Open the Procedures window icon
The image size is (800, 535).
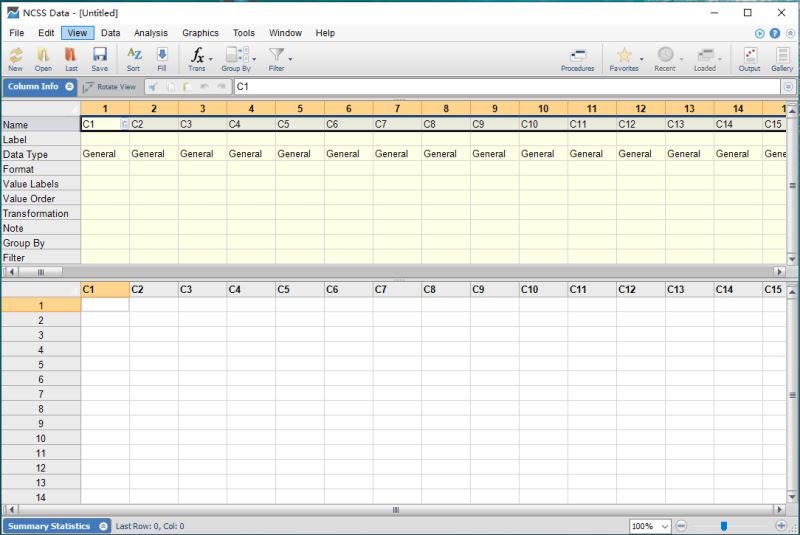click(x=578, y=59)
